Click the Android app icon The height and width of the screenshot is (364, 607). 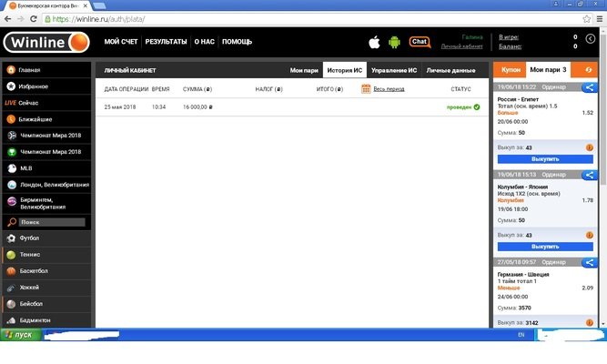point(394,42)
